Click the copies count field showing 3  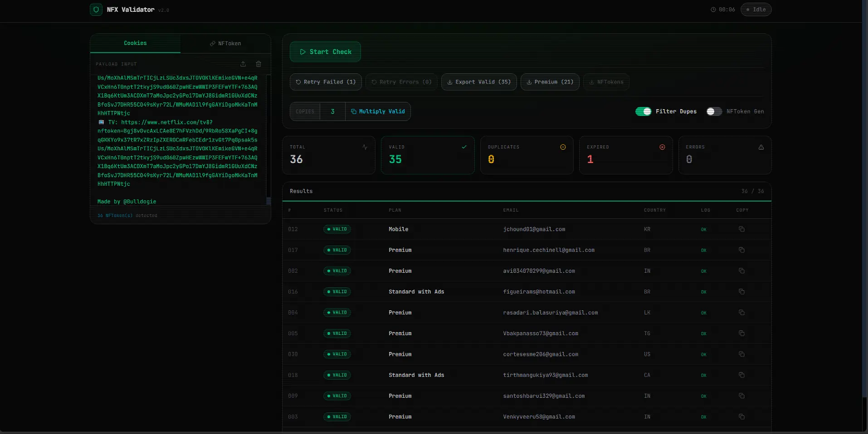332,111
